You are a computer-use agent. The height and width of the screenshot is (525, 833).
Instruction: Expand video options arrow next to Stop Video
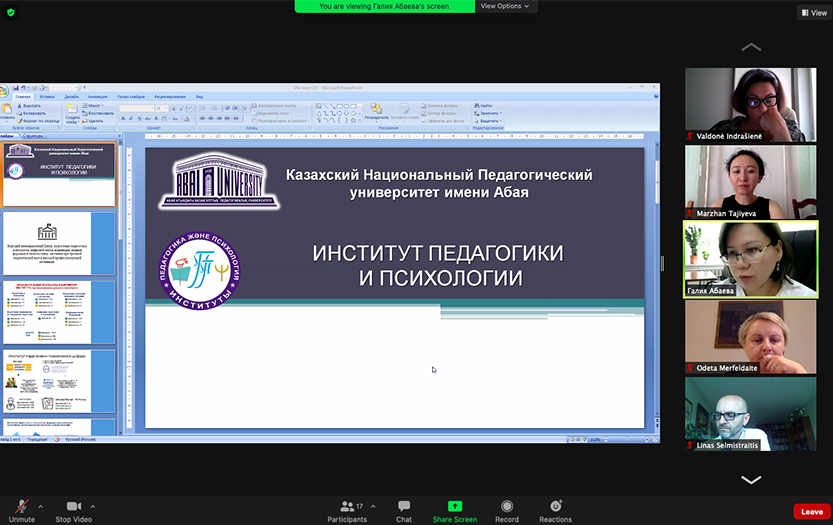point(92,506)
